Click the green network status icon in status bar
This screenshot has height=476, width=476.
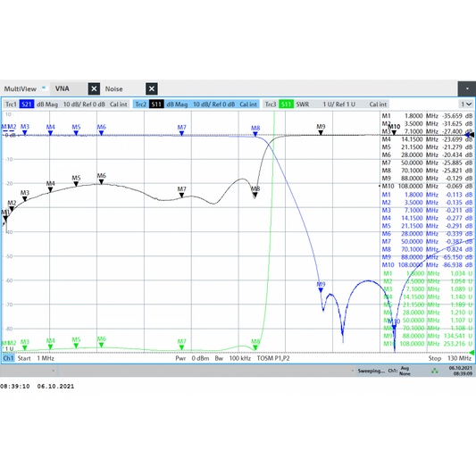pyautogui.click(x=435, y=371)
